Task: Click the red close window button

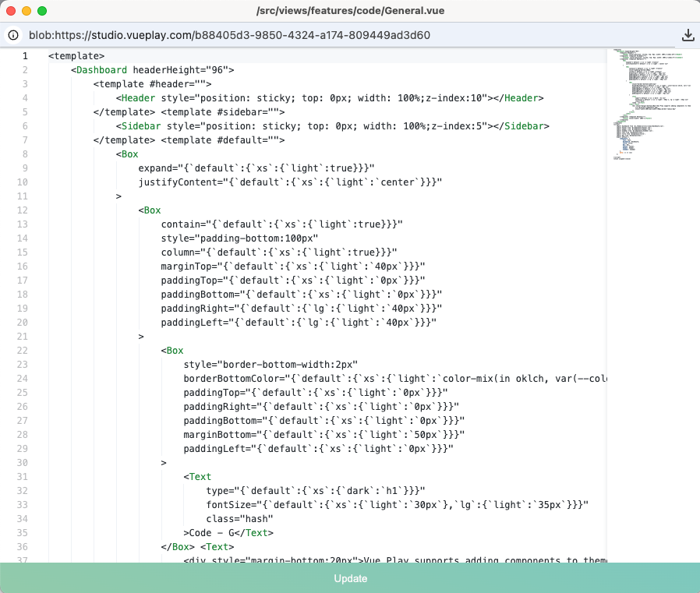Action: click(x=11, y=11)
